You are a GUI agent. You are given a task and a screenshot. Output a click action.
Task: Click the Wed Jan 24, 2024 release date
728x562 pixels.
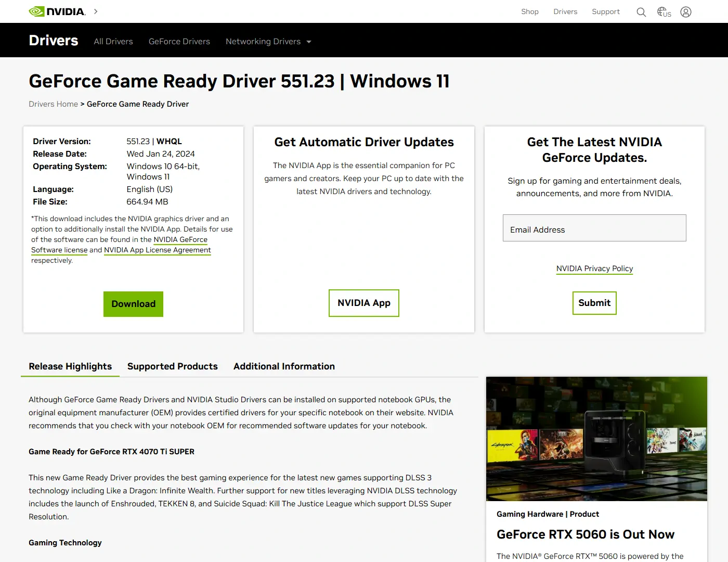[x=161, y=154]
